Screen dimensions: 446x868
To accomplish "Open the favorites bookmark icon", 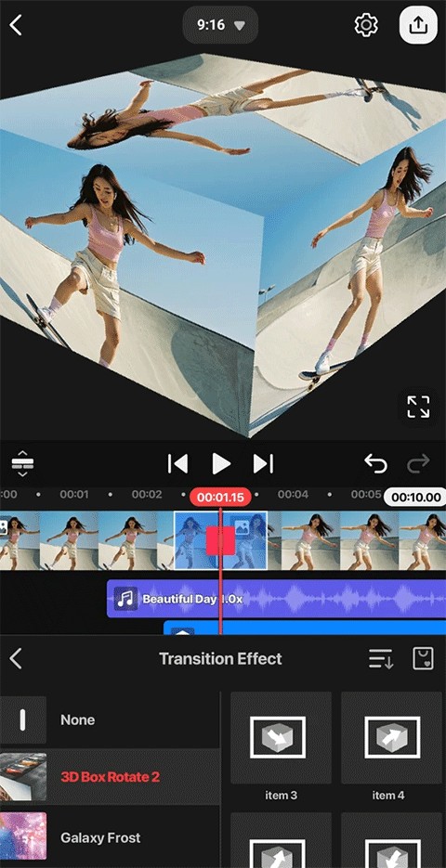I will 424,659.
